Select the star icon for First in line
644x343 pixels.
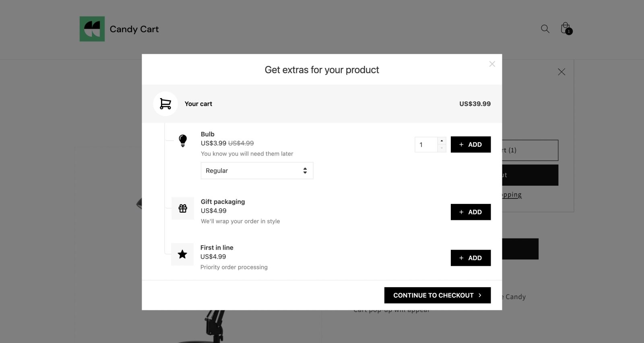coord(183,254)
